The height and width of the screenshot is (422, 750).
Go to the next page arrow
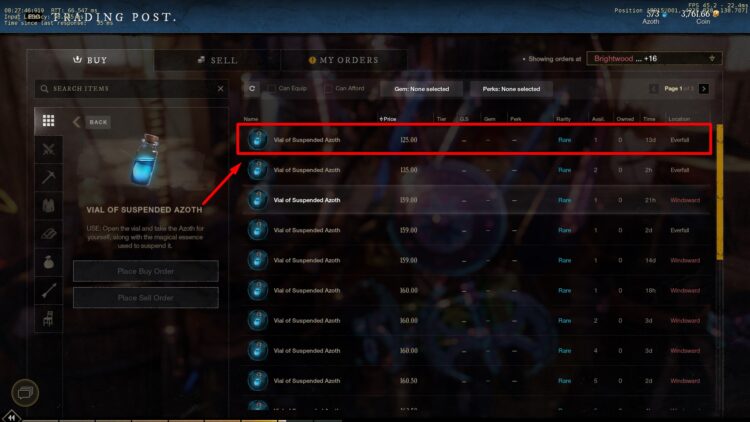[704, 89]
